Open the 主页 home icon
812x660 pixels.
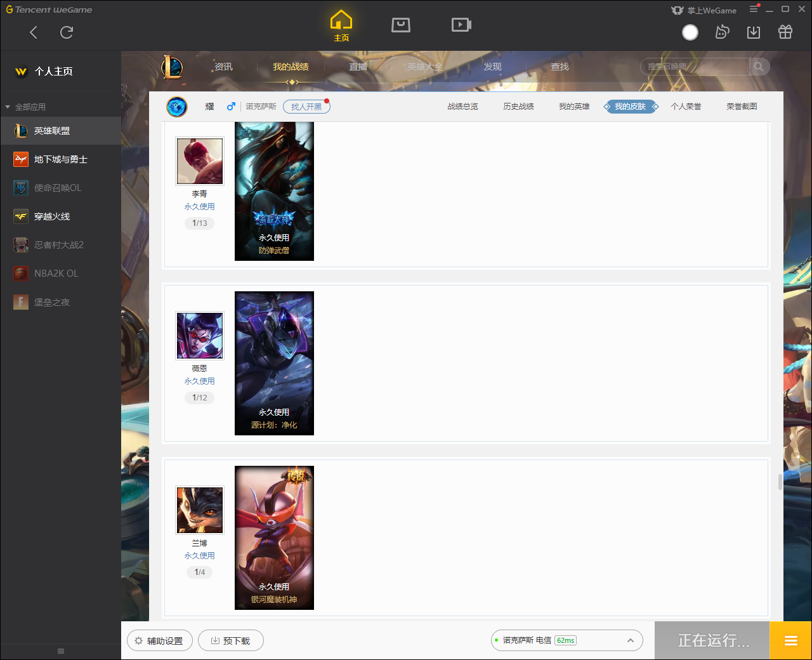click(x=341, y=26)
